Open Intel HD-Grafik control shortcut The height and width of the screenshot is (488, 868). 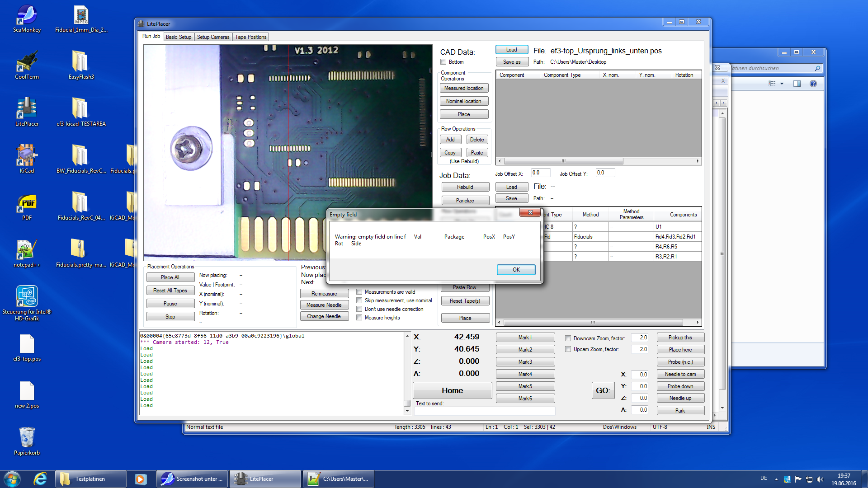[27, 303]
